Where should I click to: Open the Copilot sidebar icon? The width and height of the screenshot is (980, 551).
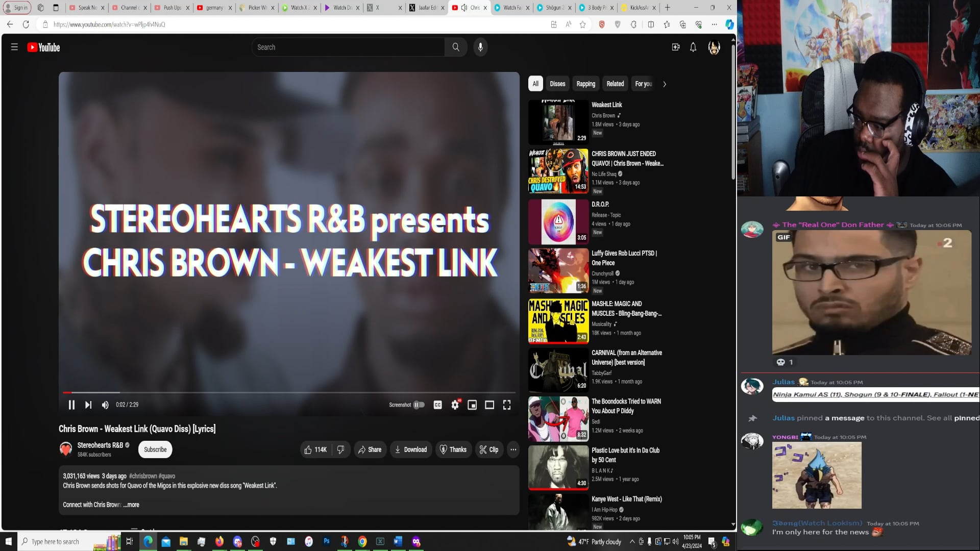(729, 24)
